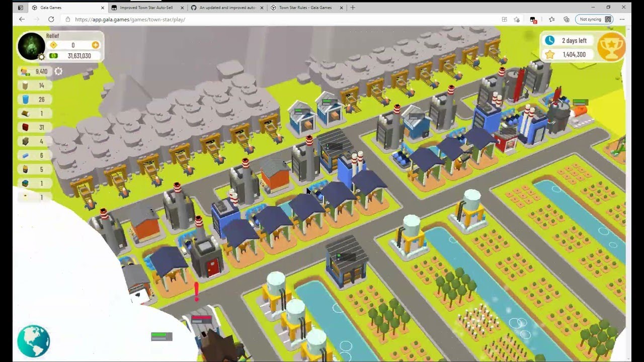Open browser Collections

click(x=567, y=20)
